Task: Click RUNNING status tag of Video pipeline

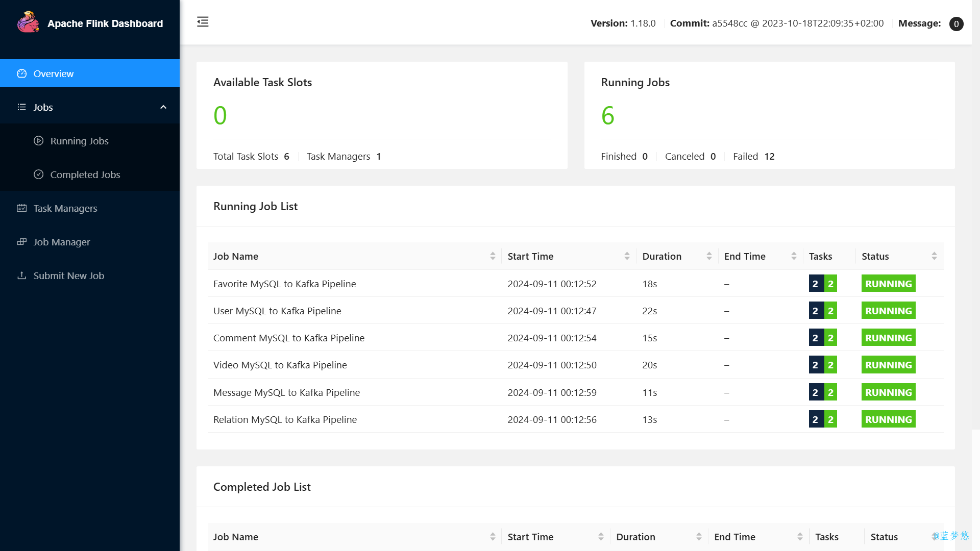Action: pos(888,365)
